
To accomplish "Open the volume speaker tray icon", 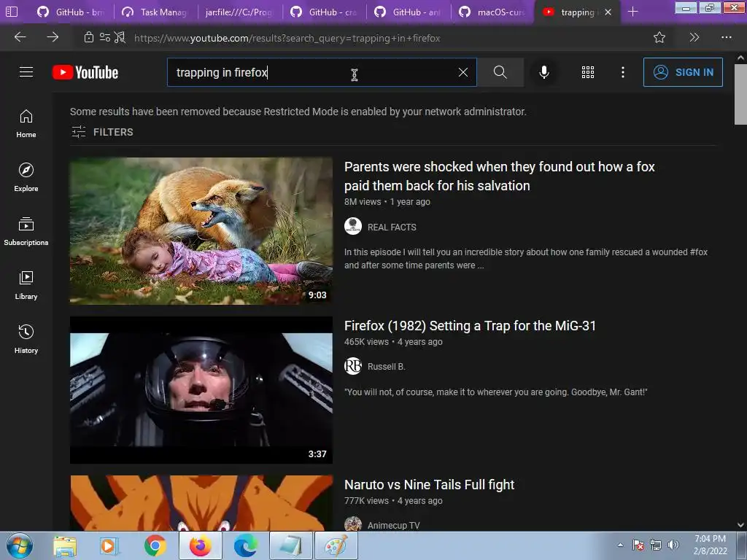I will (673, 545).
